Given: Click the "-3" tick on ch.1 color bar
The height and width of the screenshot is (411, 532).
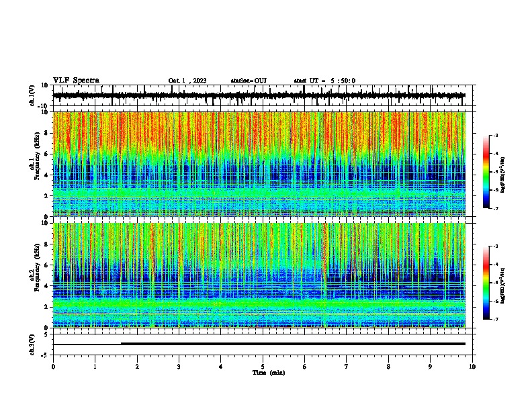Looking at the screenshot, I should 496,136.
